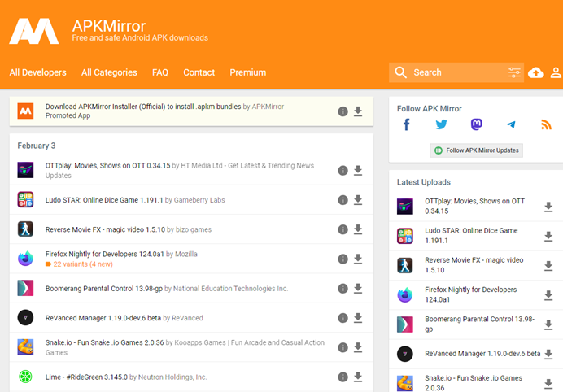The image size is (563, 392).
Task: Open the search filter settings icon
Action: click(x=514, y=72)
